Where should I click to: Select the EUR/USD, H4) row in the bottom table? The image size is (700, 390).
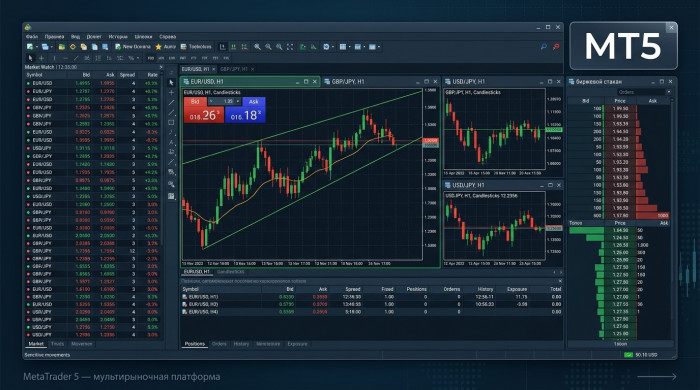click(x=371, y=312)
